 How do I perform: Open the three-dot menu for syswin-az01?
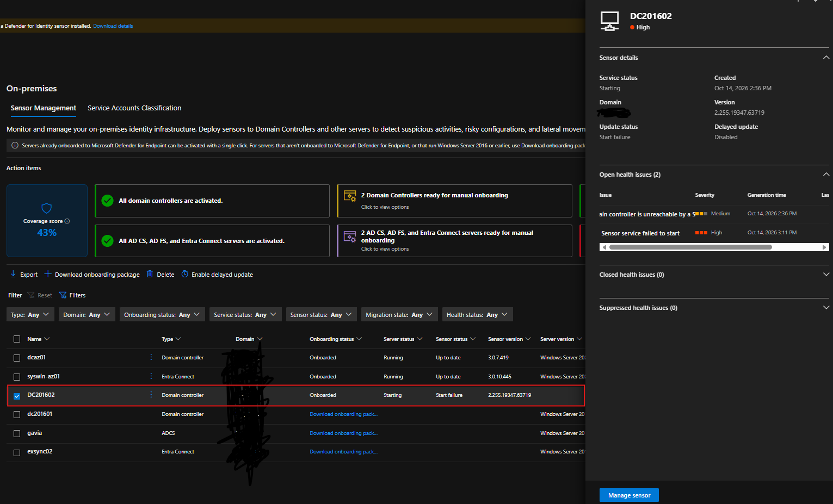point(151,376)
